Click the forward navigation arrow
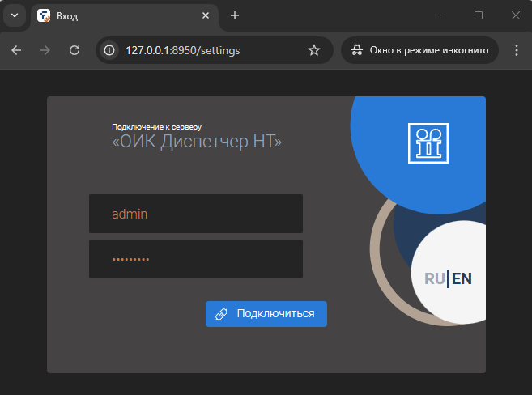The width and height of the screenshot is (532, 395). pos(45,50)
